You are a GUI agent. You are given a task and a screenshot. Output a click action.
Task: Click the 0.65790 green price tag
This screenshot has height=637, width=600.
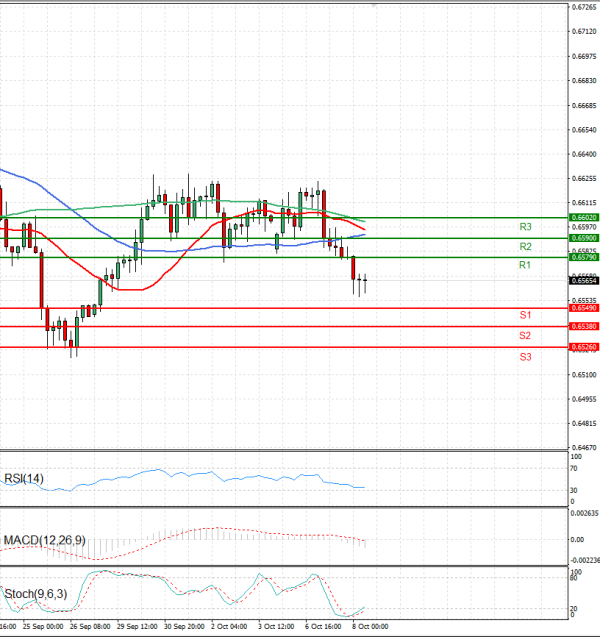(584, 257)
